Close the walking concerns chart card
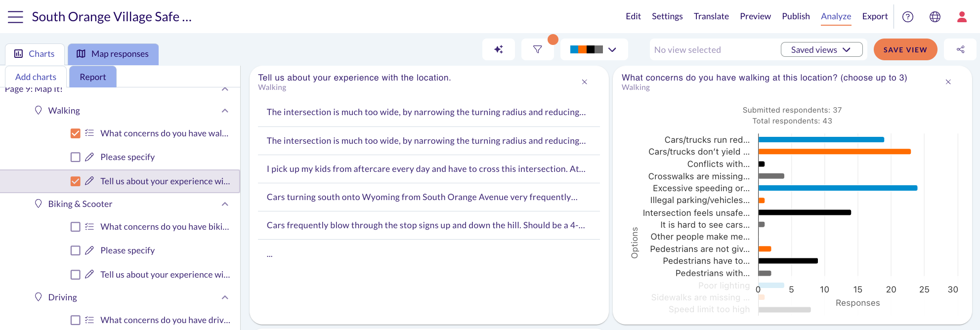This screenshot has width=980, height=330. point(948,82)
